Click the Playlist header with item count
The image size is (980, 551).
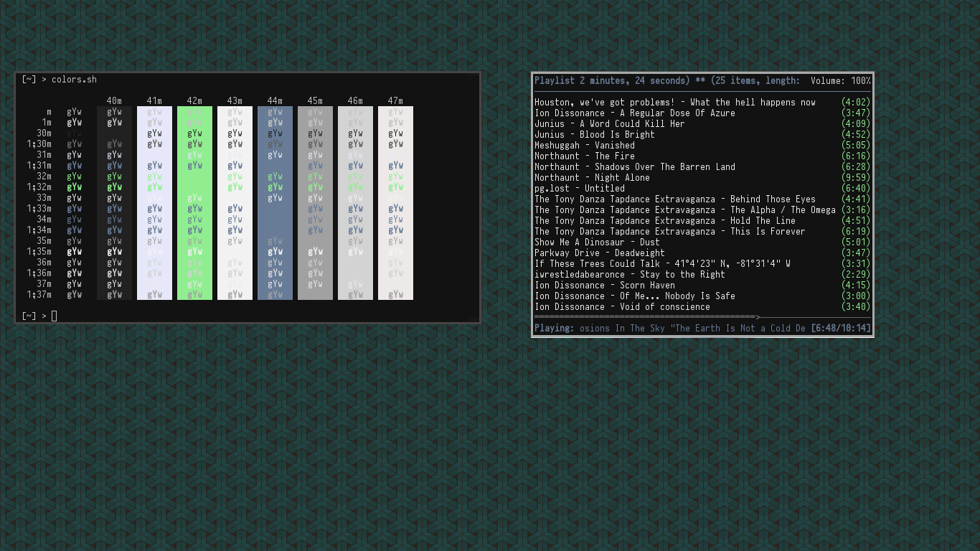[x=667, y=81]
